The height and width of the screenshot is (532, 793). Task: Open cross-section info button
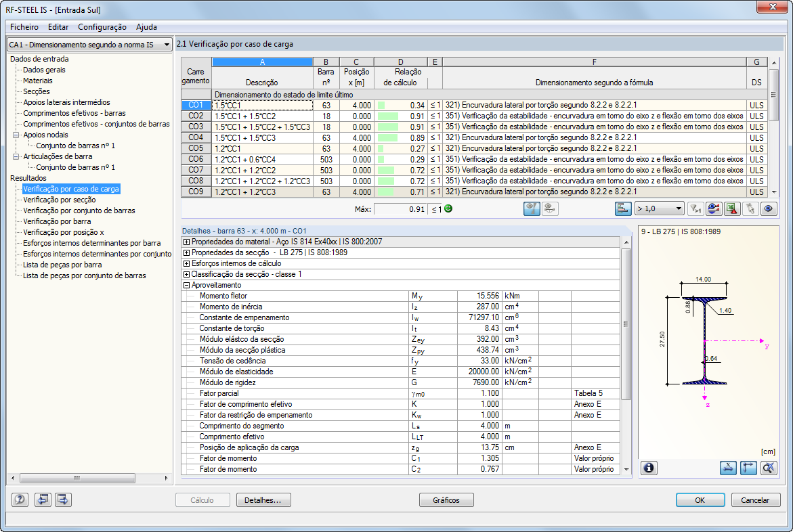point(649,468)
